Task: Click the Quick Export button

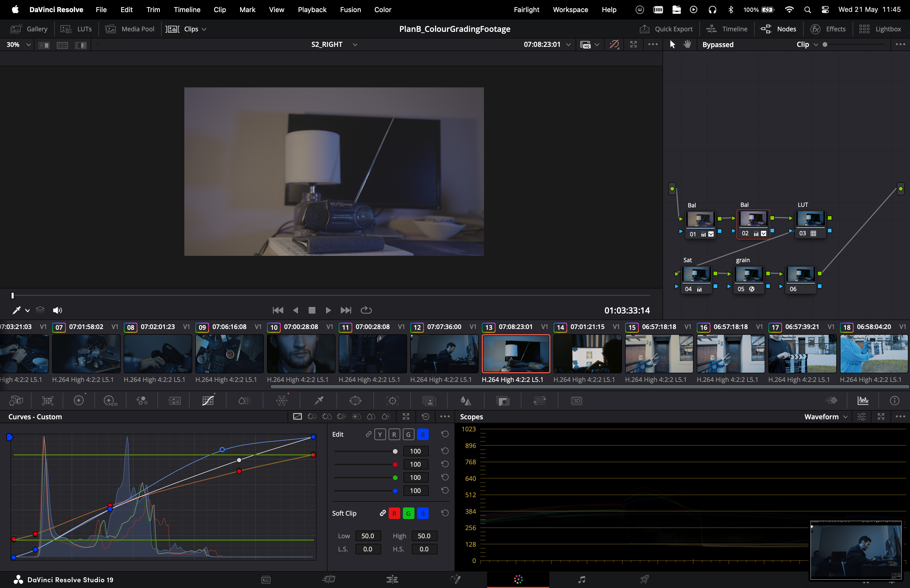Action: 666,29
